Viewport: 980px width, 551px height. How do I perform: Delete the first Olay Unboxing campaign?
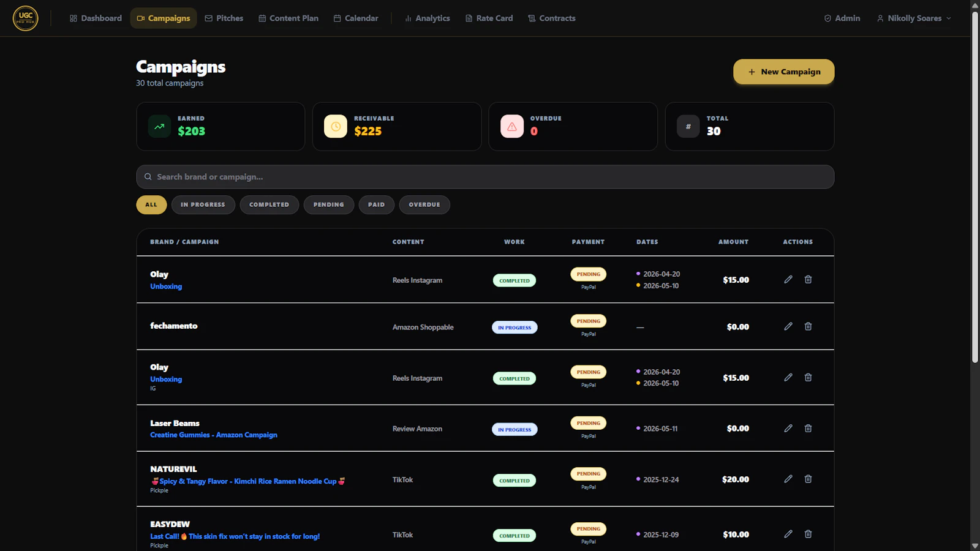[x=808, y=279]
